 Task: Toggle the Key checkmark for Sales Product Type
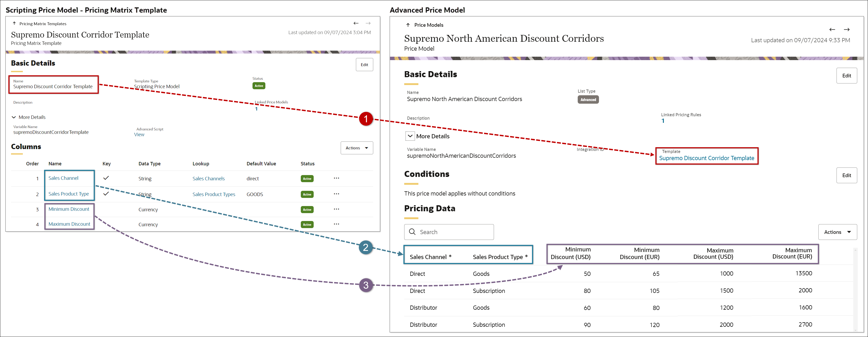pos(106,194)
